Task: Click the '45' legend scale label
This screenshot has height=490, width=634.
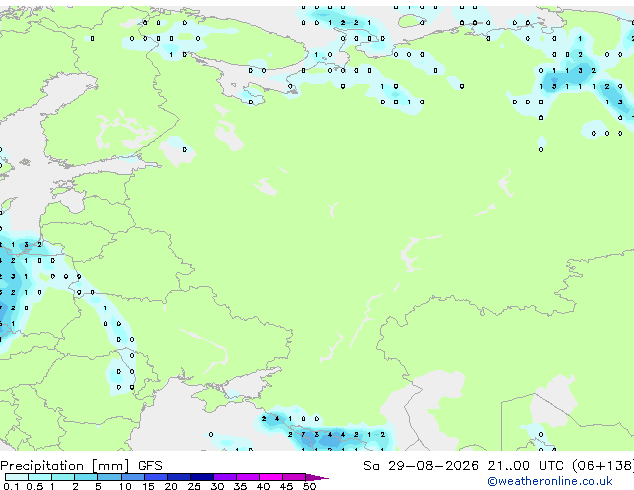Action: click(286, 486)
